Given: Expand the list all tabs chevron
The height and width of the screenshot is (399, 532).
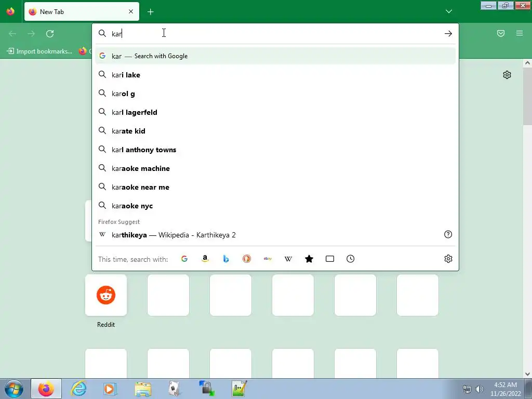Looking at the screenshot, I should 448,11.
